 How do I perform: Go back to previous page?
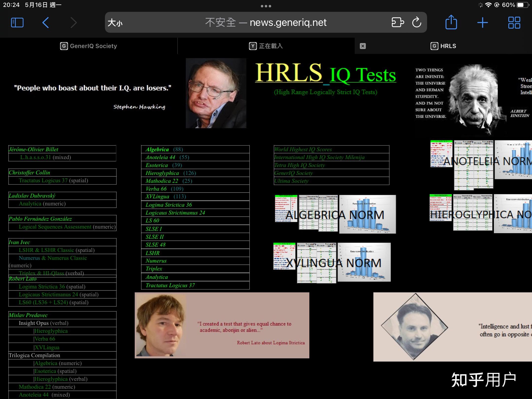[46, 23]
